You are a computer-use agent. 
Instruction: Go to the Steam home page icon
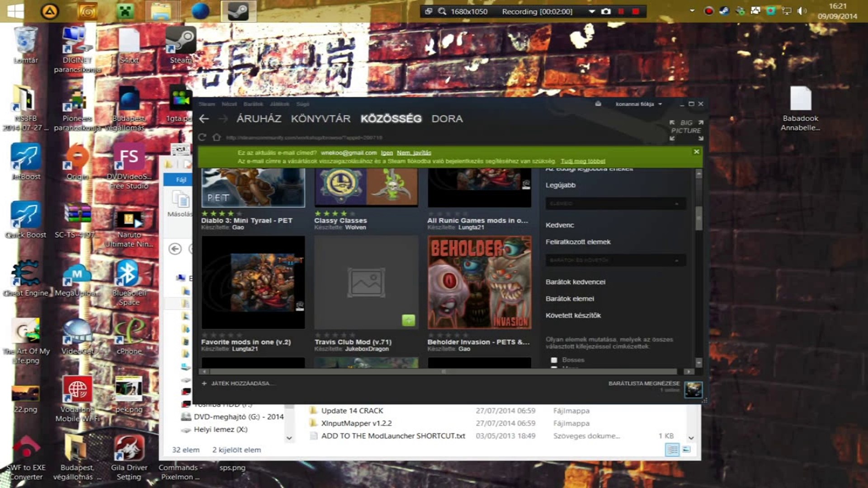pyautogui.click(x=217, y=137)
